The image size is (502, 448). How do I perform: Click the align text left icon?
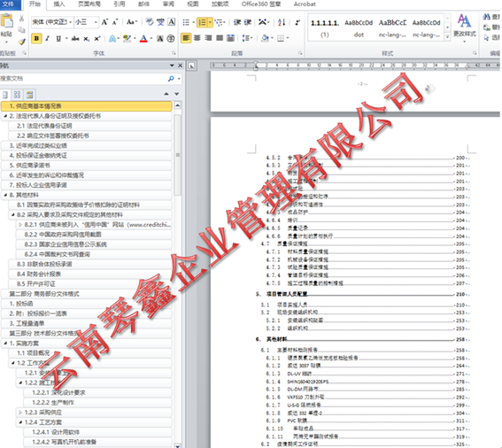tap(186, 38)
